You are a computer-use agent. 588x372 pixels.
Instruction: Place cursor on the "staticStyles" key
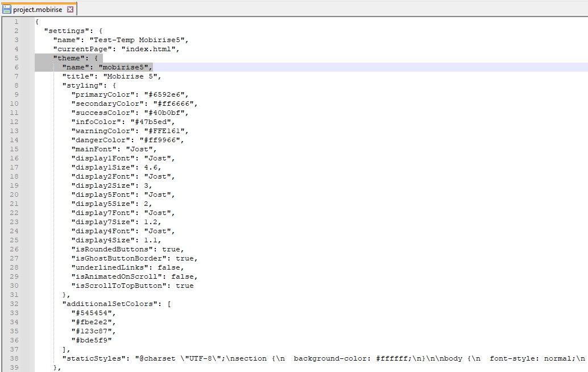coord(91,358)
